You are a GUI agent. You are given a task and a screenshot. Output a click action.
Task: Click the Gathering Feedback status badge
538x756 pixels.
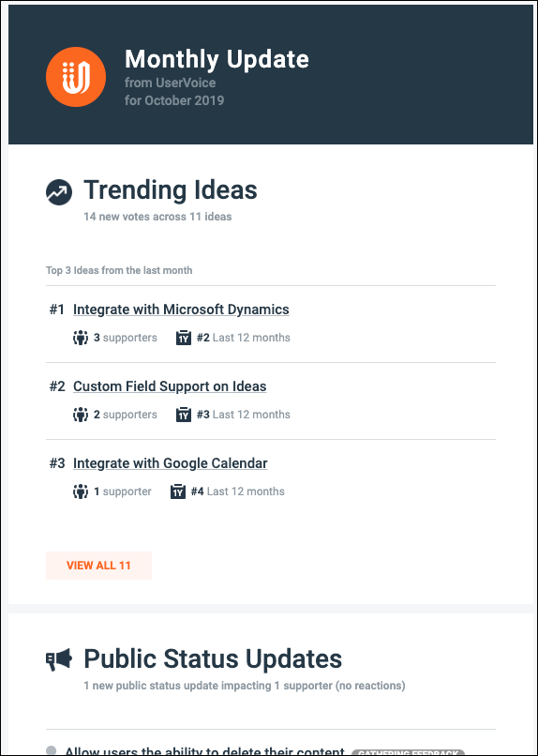(408, 752)
